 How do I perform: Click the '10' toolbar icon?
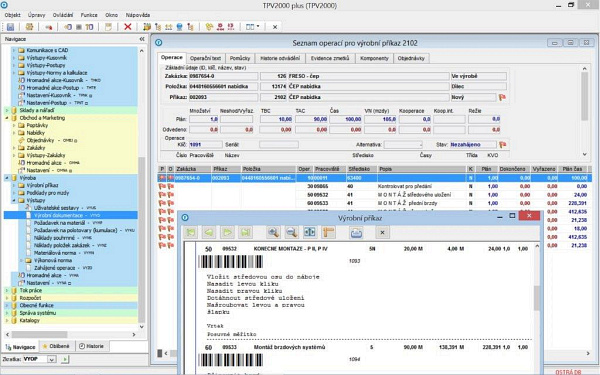coord(90,27)
